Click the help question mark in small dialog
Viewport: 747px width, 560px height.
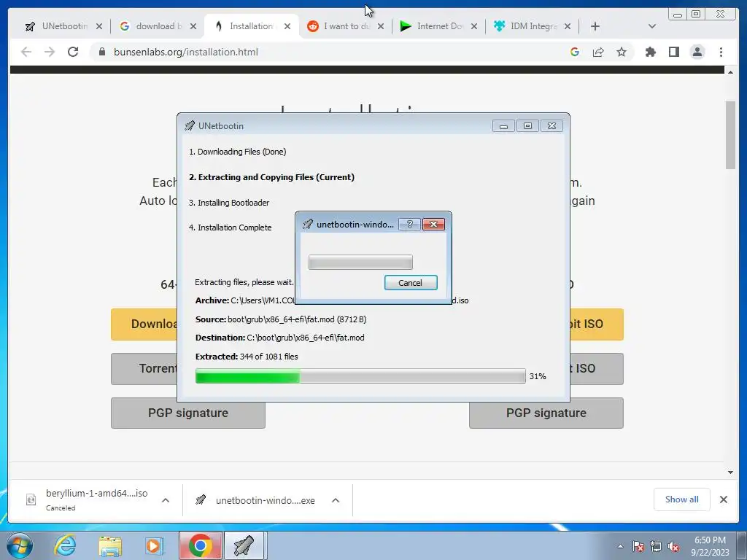coord(410,225)
